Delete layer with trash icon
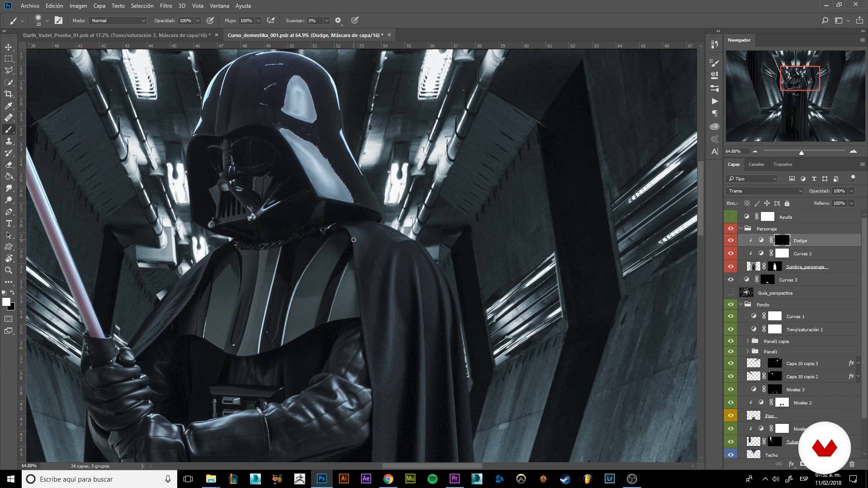Image resolution: width=868 pixels, height=488 pixels. (852, 464)
